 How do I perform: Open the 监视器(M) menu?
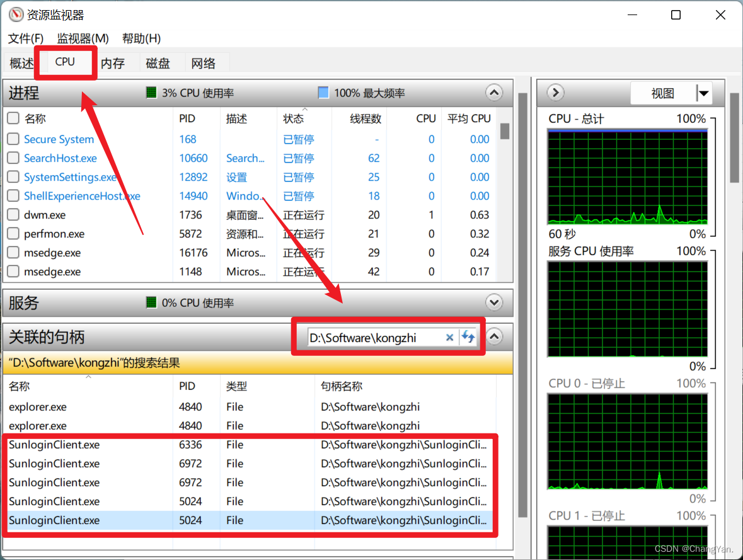(x=83, y=38)
